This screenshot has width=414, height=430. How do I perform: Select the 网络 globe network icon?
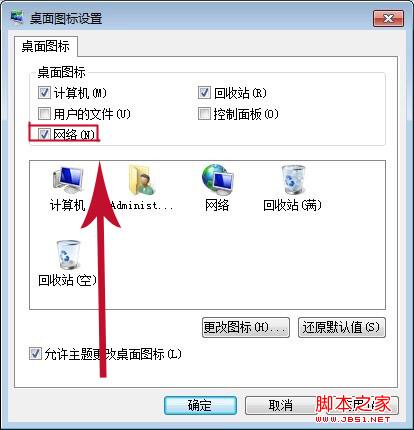coord(217,180)
